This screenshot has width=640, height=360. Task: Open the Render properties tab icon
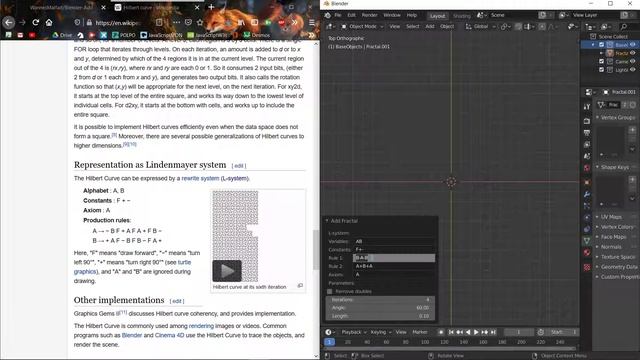click(587, 121)
